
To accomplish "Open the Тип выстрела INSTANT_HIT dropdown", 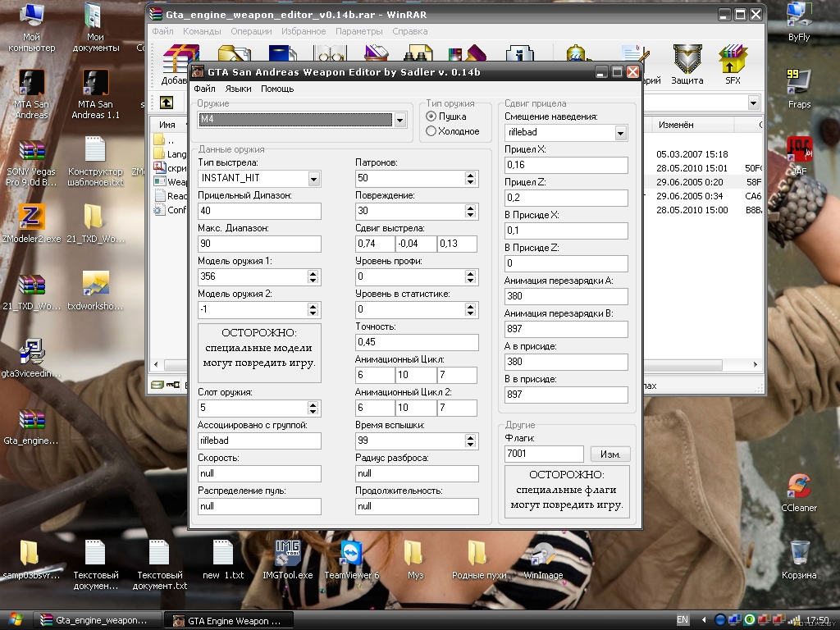I will [314, 178].
